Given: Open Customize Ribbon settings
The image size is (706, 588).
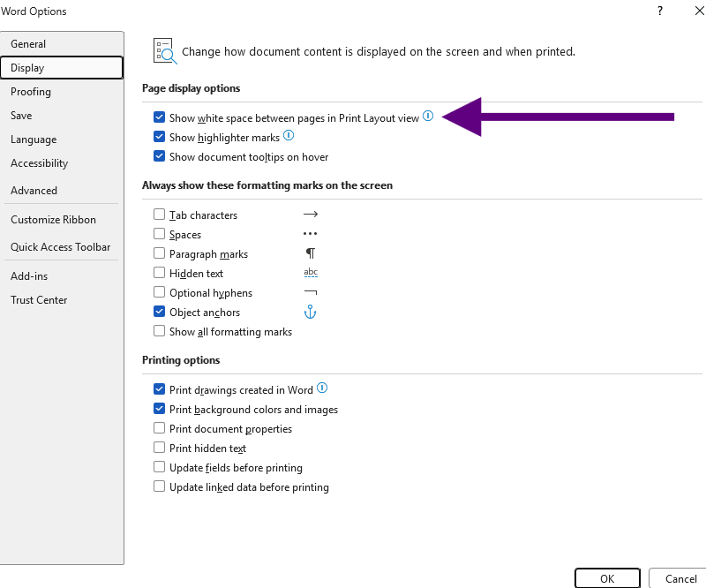Looking at the screenshot, I should [x=62, y=220].
